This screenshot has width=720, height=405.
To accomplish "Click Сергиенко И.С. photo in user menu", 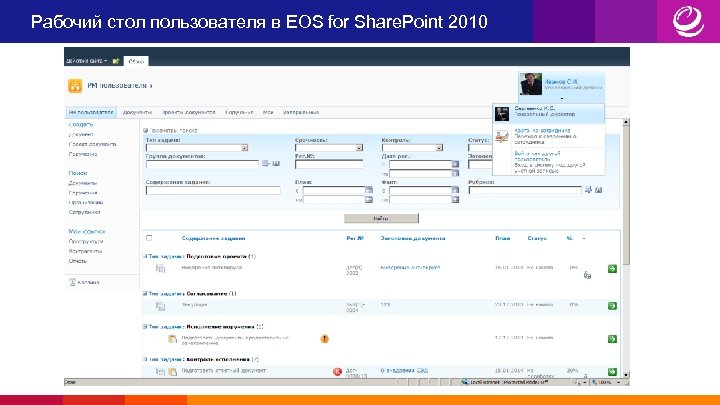I will pyautogui.click(x=502, y=113).
